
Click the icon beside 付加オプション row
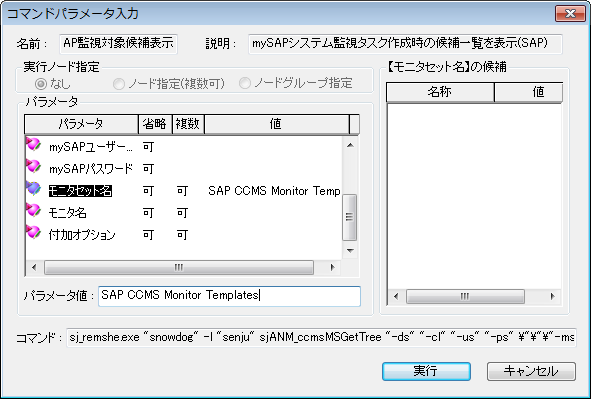point(34,232)
